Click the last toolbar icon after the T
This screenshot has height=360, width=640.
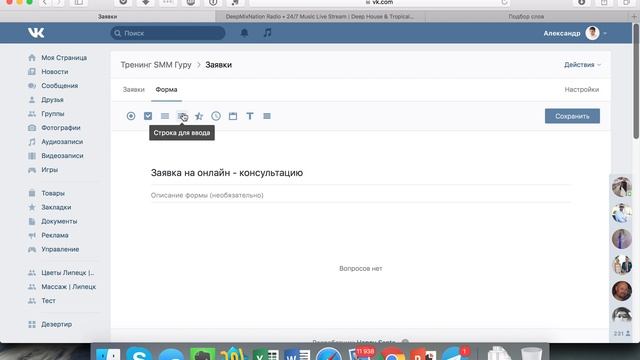click(267, 116)
